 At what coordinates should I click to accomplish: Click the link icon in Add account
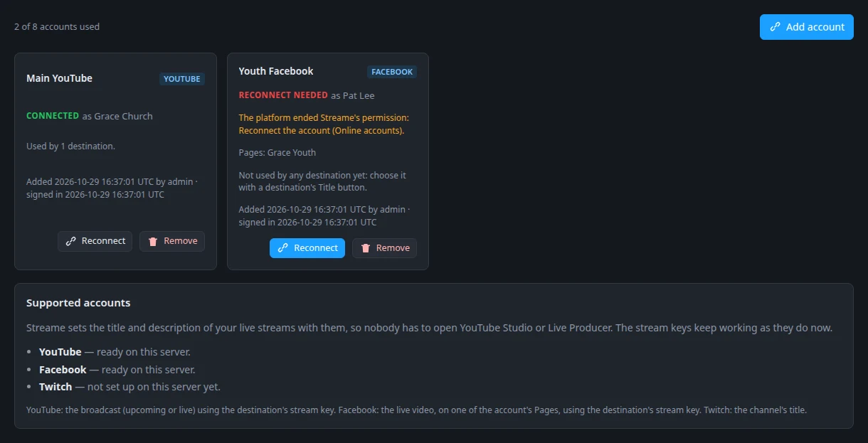775,27
